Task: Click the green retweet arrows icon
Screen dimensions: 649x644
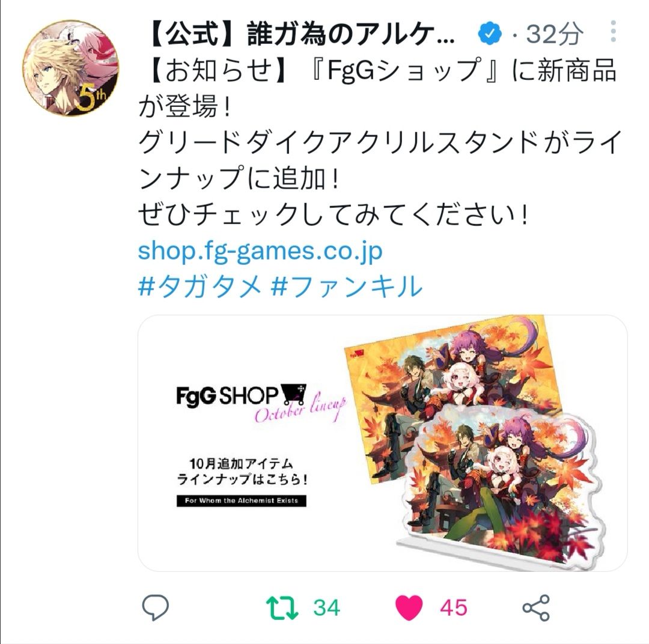Action: pos(282,607)
